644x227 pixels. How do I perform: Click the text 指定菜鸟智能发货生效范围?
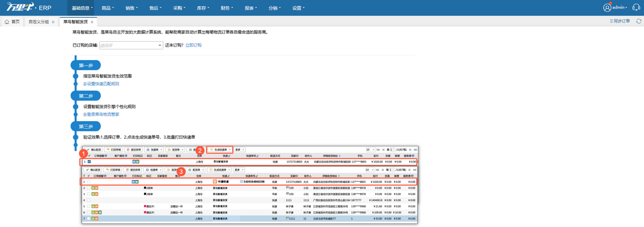click(x=107, y=76)
